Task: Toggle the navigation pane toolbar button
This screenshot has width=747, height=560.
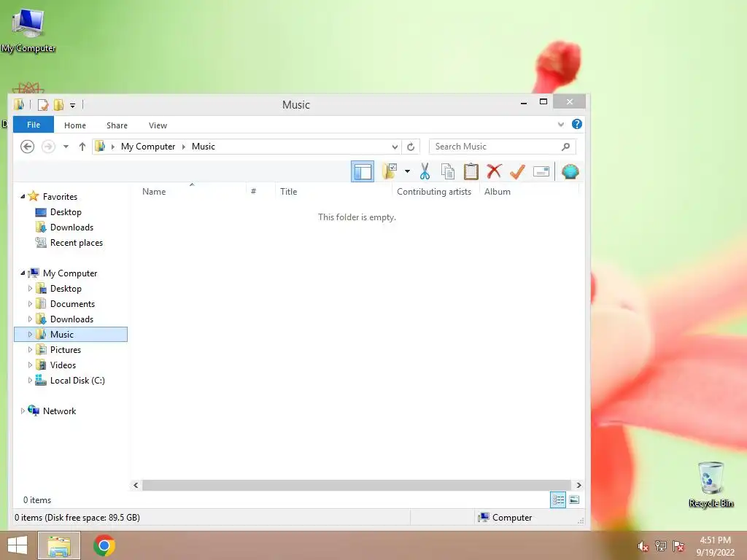Action: click(363, 171)
